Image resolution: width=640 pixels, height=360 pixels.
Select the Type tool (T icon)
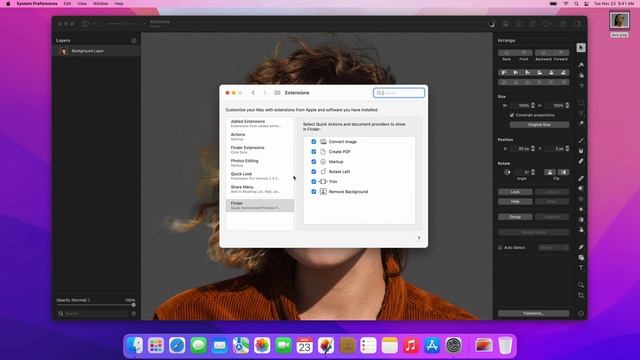point(581,268)
